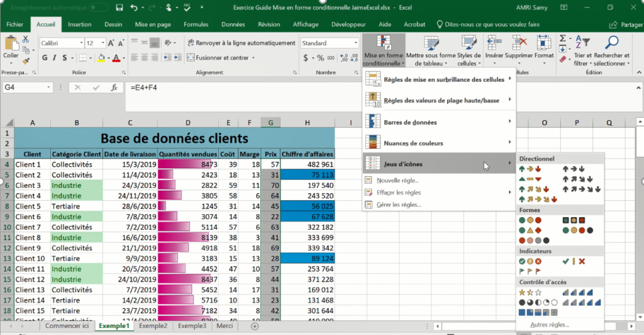The height and width of the screenshot is (335, 644).
Task: Select the check, exclamation, cross symbols set
Action: [573, 261]
